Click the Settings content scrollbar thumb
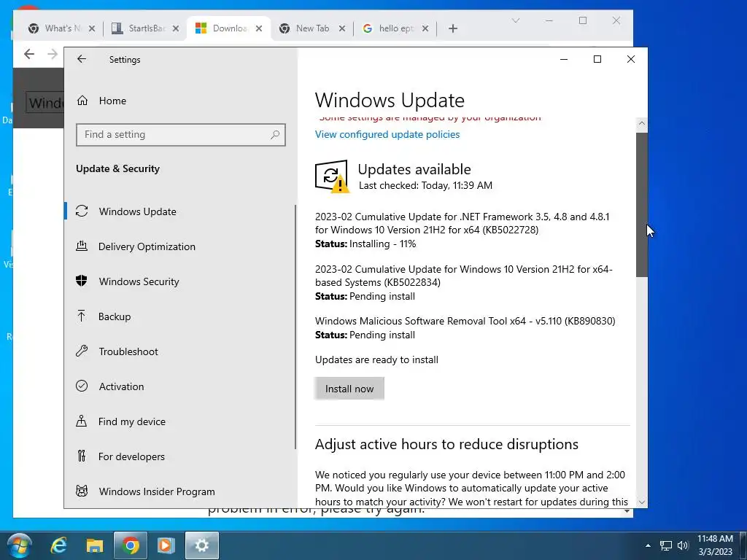Image resolution: width=747 pixels, height=560 pixels. coord(642,205)
